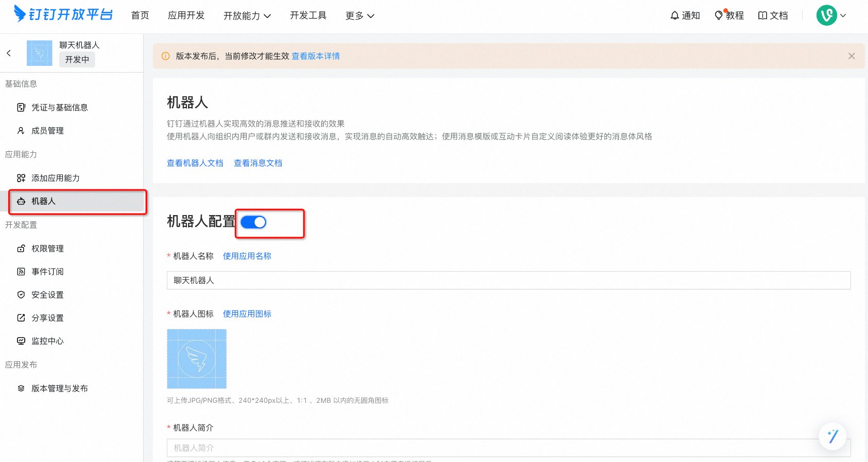
Task: Open the 查看消息文档 link
Action: (x=258, y=163)
